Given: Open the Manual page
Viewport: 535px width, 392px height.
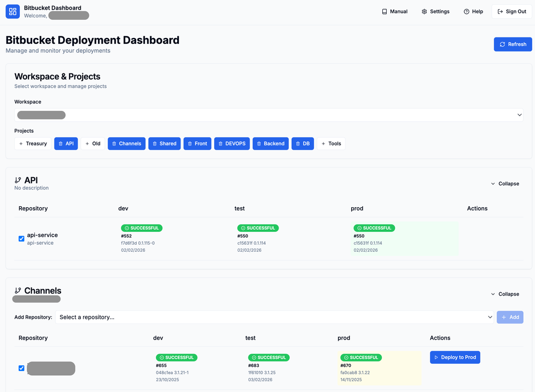Looking at the screenshot, I should pos(395,12).
